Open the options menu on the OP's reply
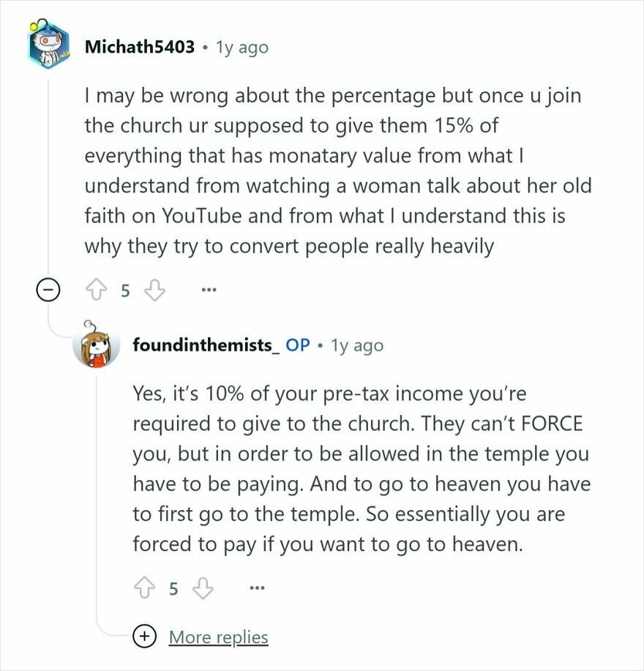 point(256,587)
